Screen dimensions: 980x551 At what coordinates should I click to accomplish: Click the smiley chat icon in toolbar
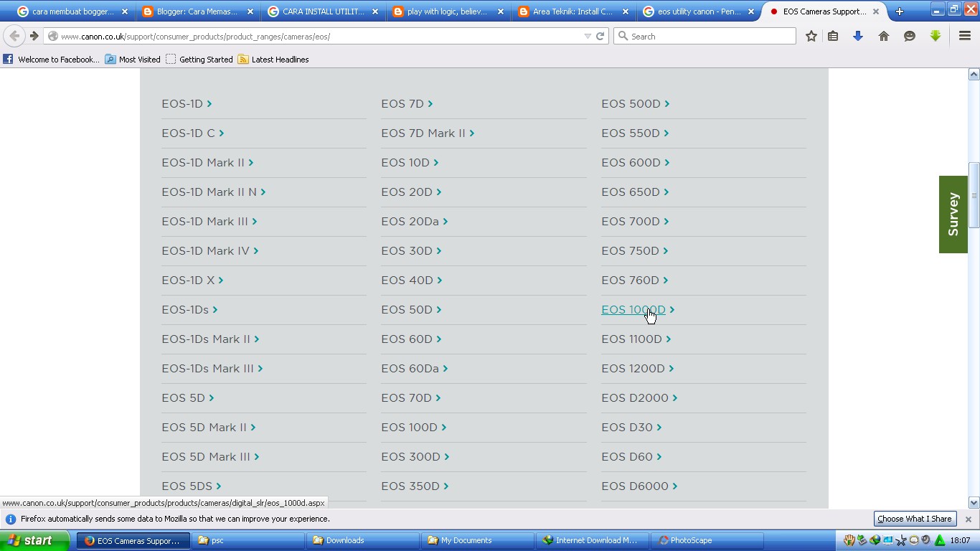point(910,36)
